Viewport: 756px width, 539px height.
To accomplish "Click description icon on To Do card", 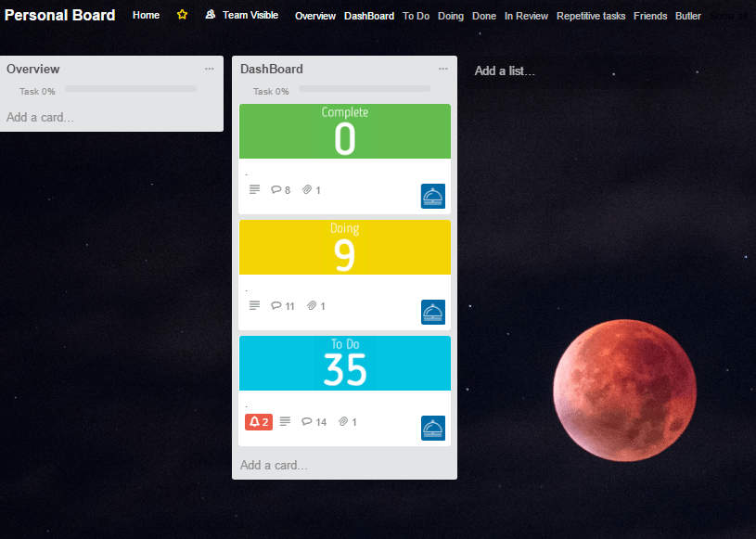I will click(x=286, y=422).
